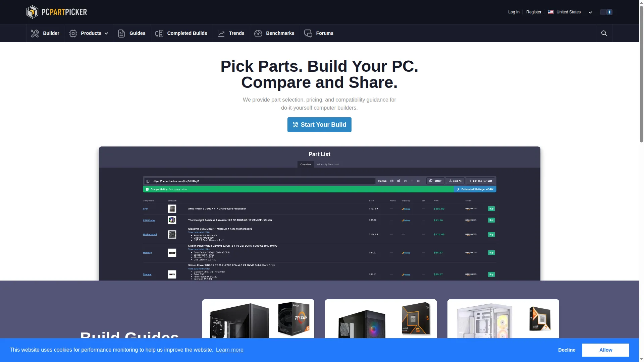Click the Silicon Power UD85 storage thumbnail
The height and width of the screenshot is (362, 644).
pyautogui.click(x=172, y=275)
